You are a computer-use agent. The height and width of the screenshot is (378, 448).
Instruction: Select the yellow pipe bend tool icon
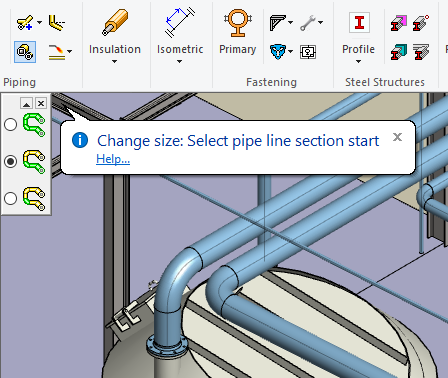(x=56, y=23)
